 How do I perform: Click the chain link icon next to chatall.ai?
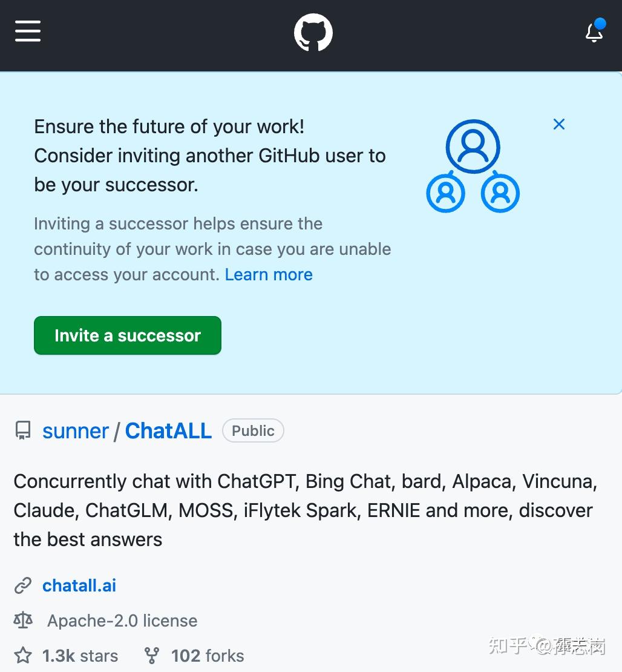[x=23, y=585]
